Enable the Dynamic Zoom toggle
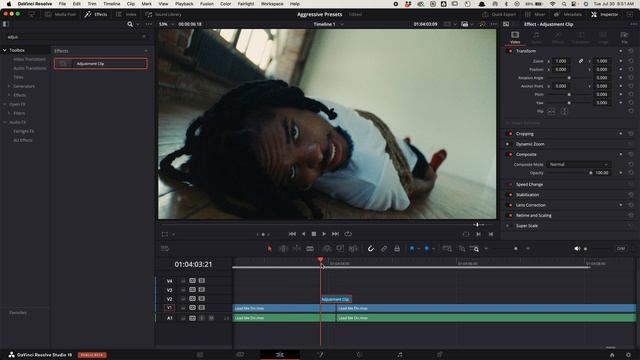Image resolution: width=640 pixels, height=360 pixels. pyautogui.click(x=508, y=144)
